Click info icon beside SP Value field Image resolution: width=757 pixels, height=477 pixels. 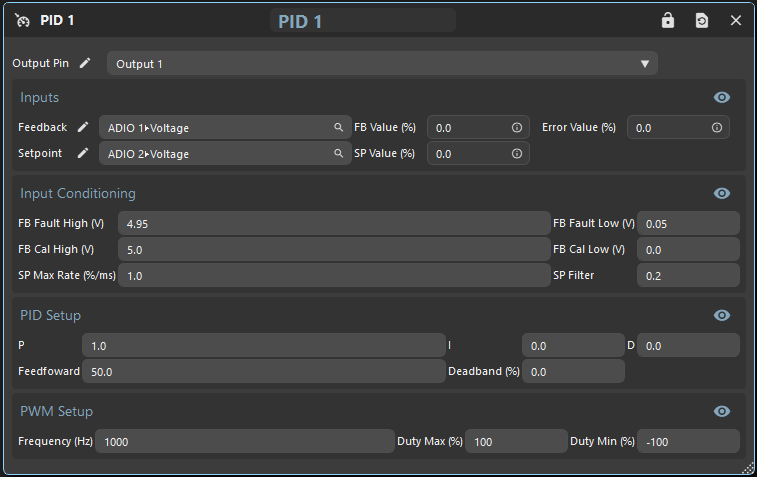coord(517,154)
